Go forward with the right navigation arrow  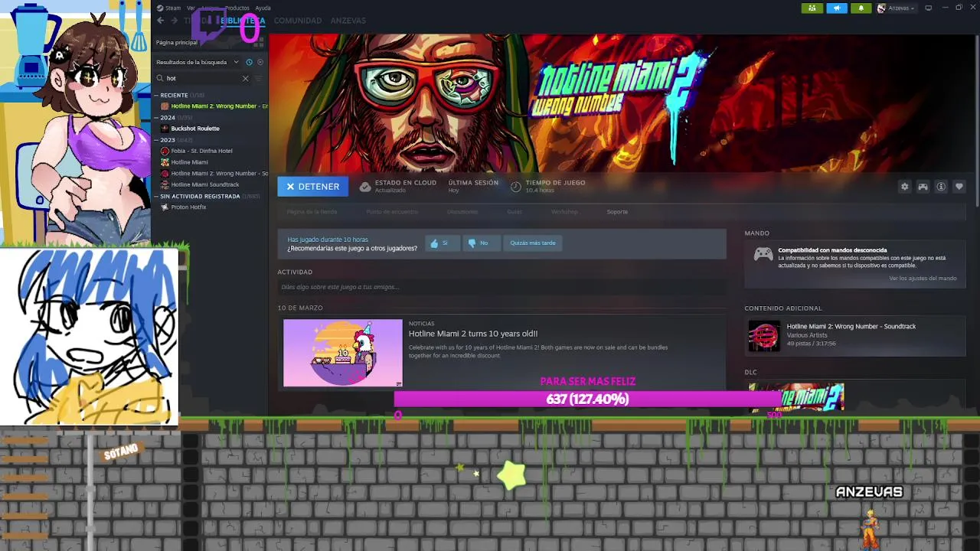click(174, 21)
